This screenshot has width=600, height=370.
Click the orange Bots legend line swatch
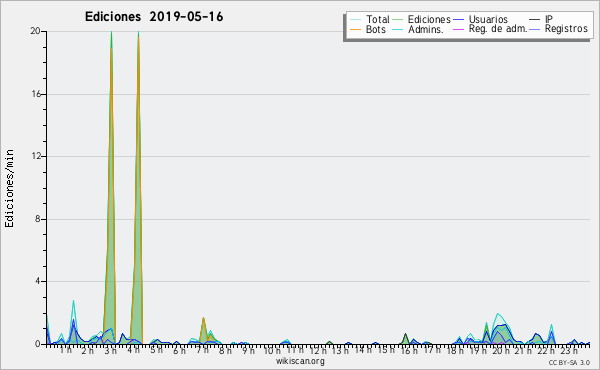(355, 29)
